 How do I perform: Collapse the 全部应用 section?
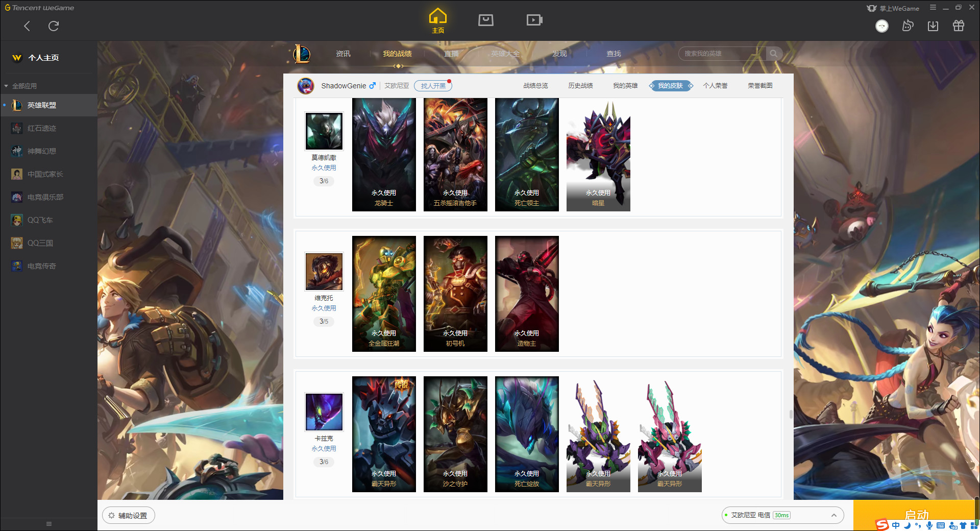click(20, 86)
